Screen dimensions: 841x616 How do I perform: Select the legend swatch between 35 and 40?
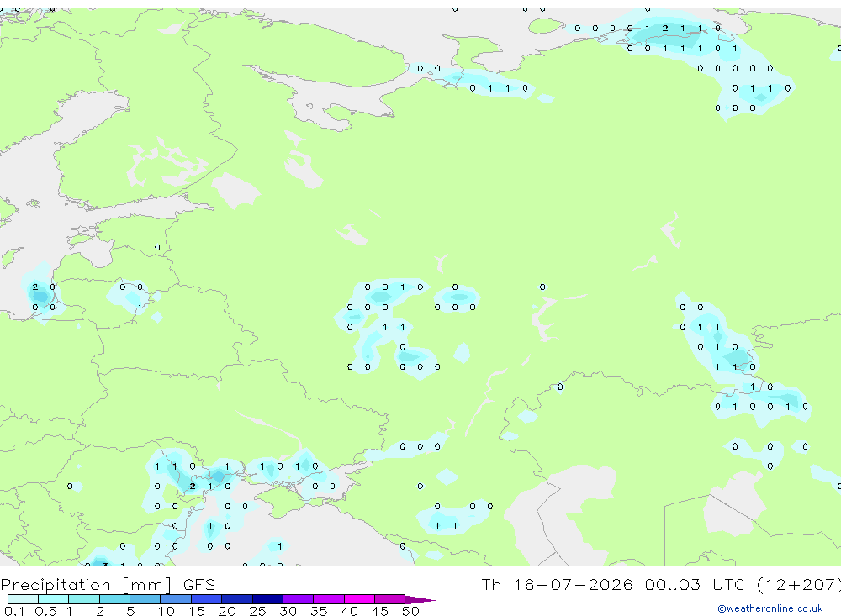329,599
